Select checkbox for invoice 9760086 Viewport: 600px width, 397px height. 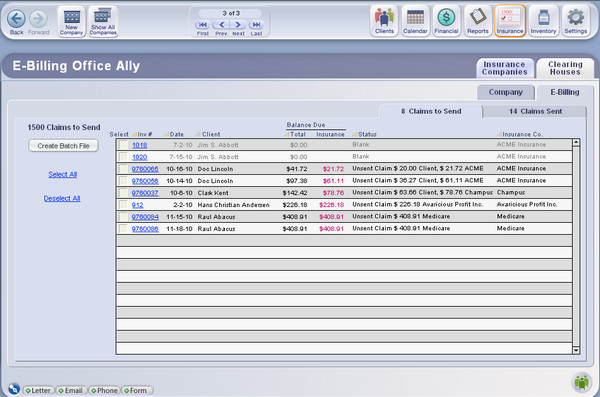[123, 229]
